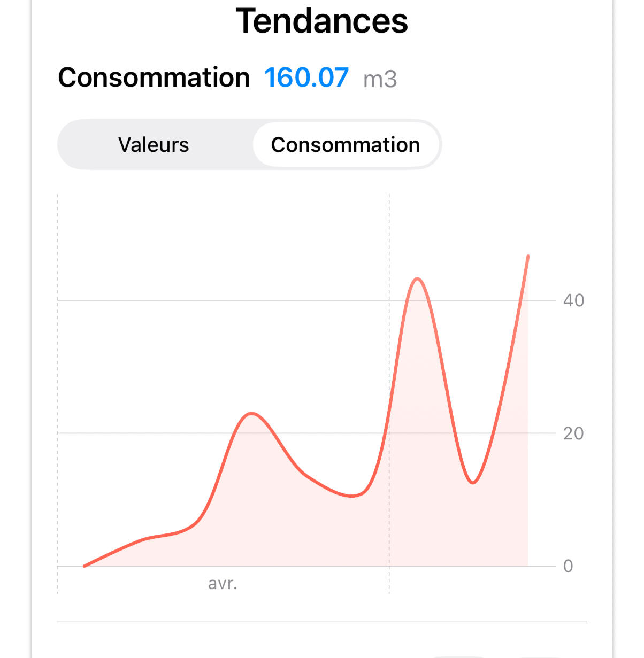Tap the curve's starting point at zero
Viewport: 644px width, 658px height.
click(85, 566)
